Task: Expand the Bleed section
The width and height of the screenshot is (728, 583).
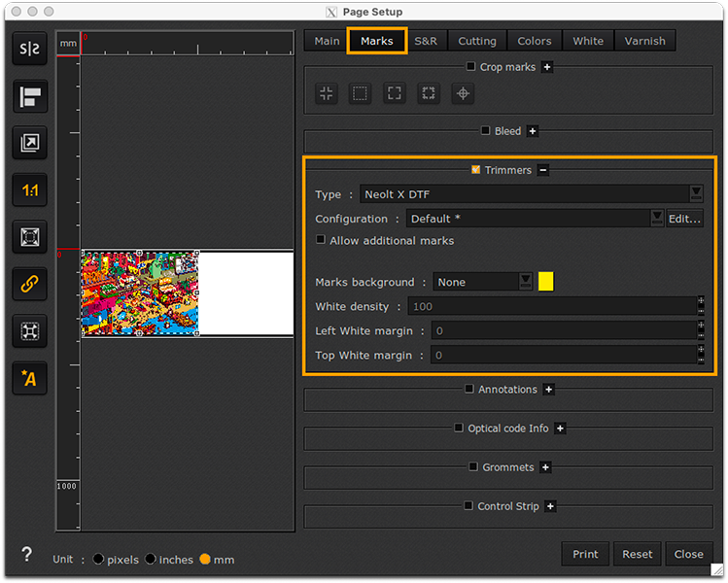Action: pos(533,131)
